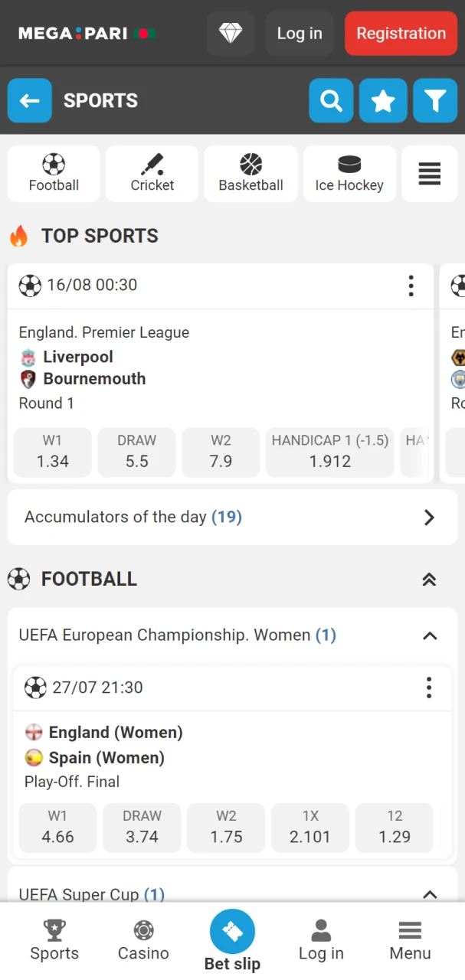Select W1 odds 1.34 for Liverpool
Image resolution: width=465 pixels, height=980 pixels.
(x=53, y=452)
